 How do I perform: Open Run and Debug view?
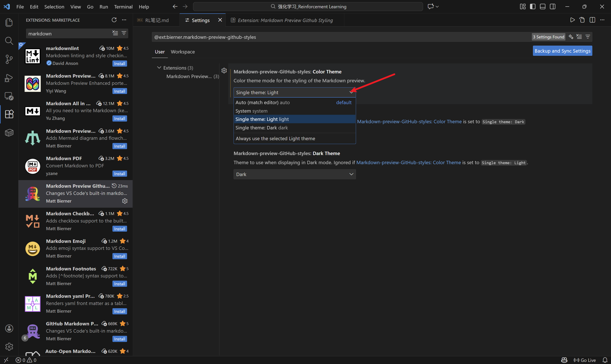(x=9, y=78)
